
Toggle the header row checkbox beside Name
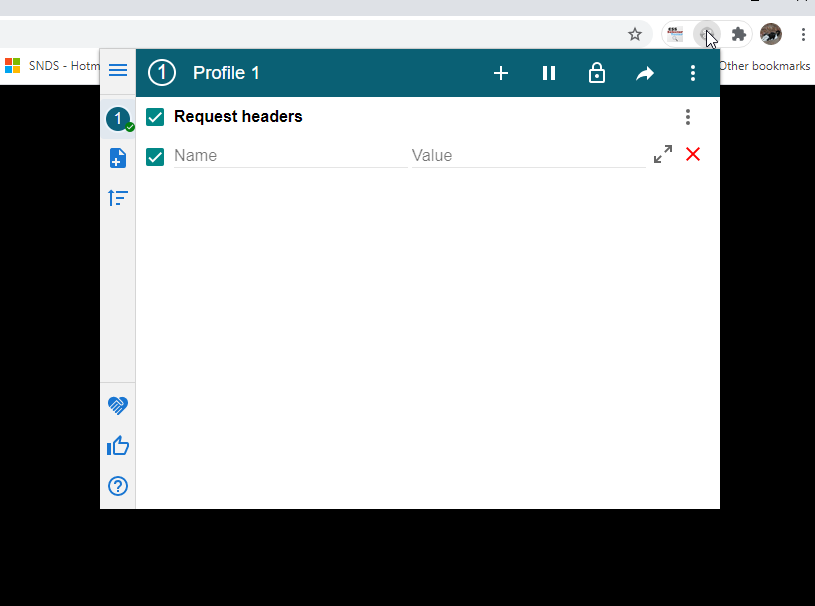pos(155,156)
